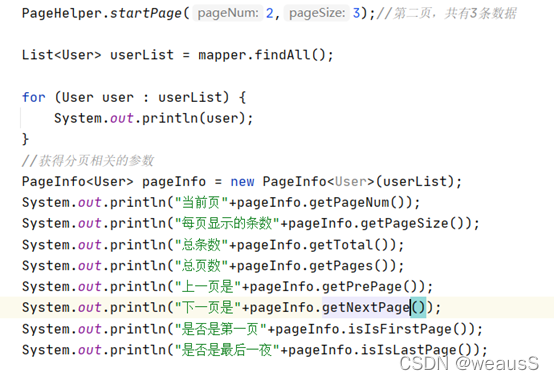Click the startPage method call

coord(146,13)
